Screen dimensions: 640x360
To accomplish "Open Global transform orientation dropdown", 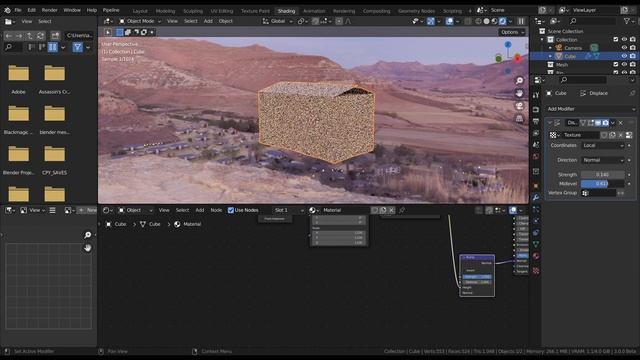I will pyautogui.click(x=278, y=21).
